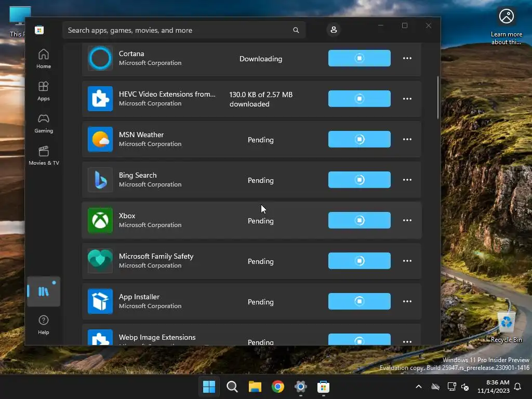Screen dimensions: 532x399
Task: Open taskbar Search
Action: [x=232, y=387]
